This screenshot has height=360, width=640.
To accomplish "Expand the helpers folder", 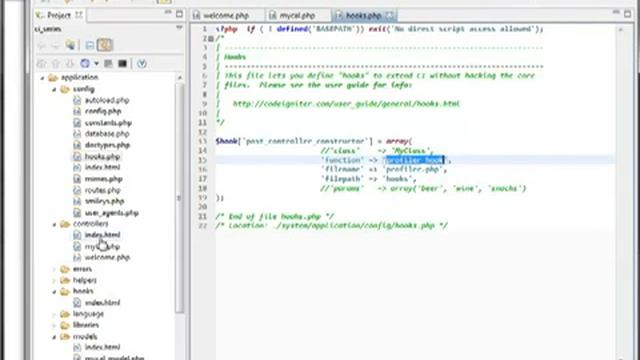I will tap(54, 280).
